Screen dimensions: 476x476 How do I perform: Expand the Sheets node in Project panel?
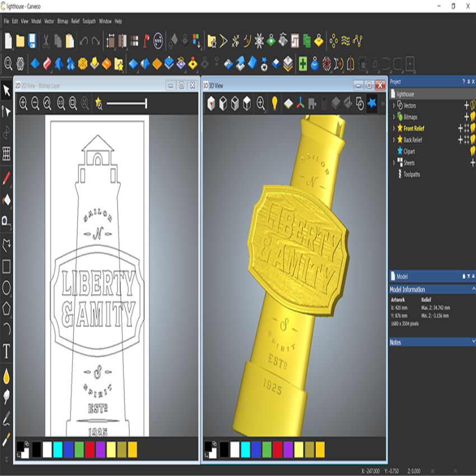pos(394,161)
